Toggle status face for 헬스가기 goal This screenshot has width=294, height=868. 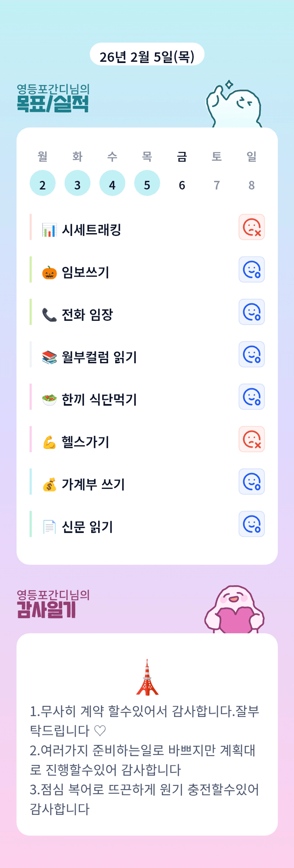click(x=251, y=439)
